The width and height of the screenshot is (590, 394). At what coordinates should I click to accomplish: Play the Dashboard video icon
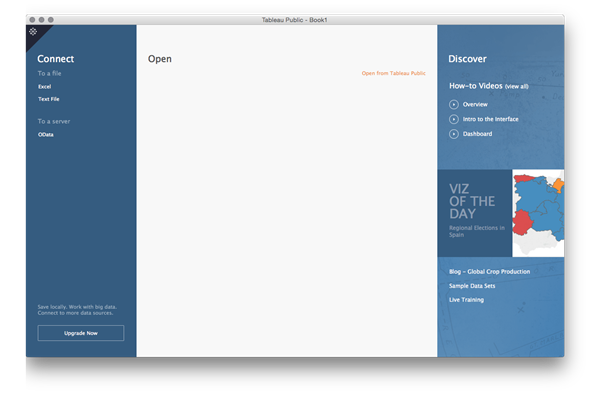tap(454, 134)
